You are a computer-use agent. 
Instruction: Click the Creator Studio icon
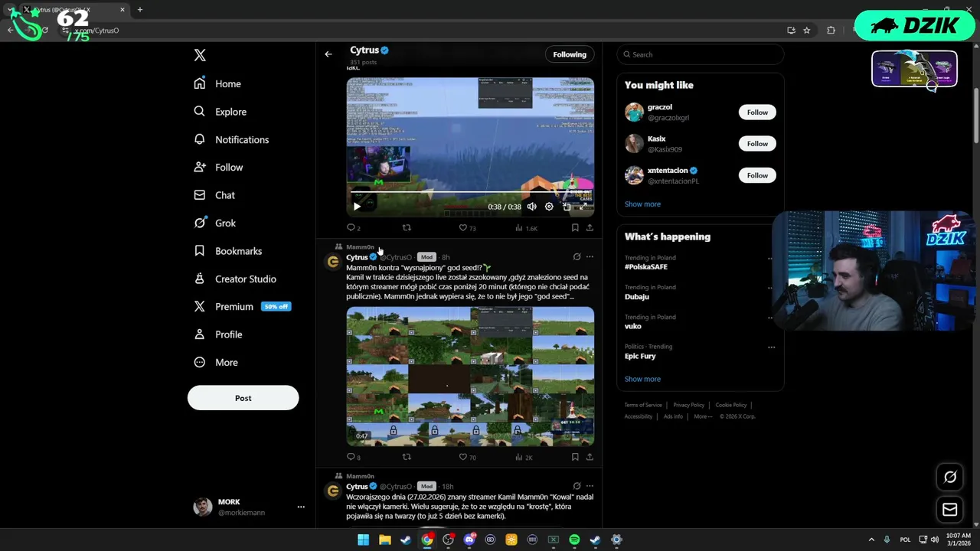coord(200,279)
